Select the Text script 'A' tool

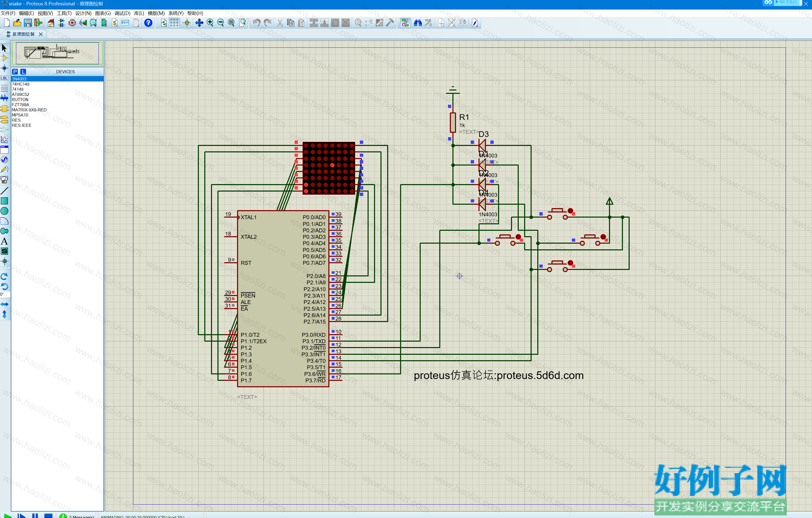click(4, 241)
